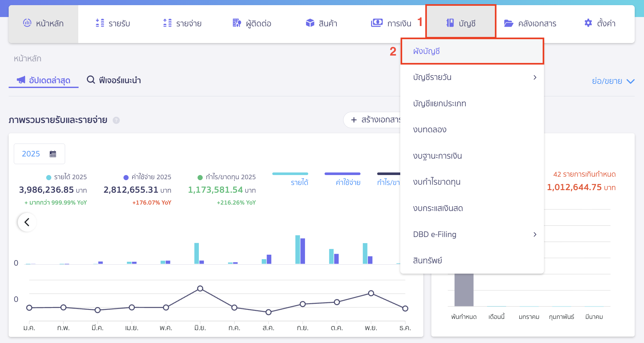Open the 2025 year picker field
The width and height of the screenshot is (644, 343).
tap(39, 154)
